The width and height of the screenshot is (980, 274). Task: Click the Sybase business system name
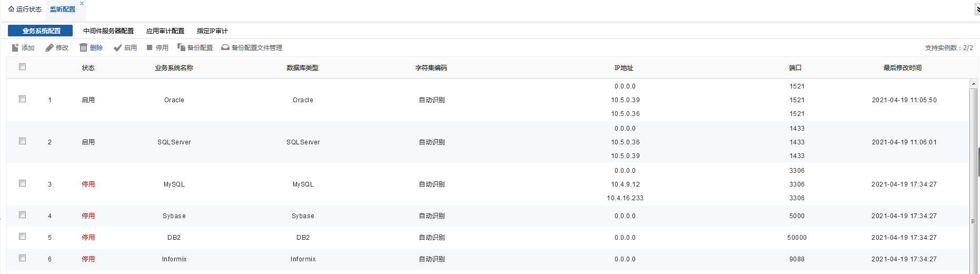(x=174, y=216)
